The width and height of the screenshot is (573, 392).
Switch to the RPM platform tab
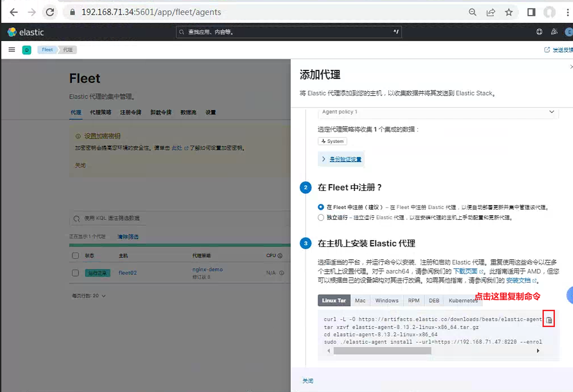(x=414, y=301)
